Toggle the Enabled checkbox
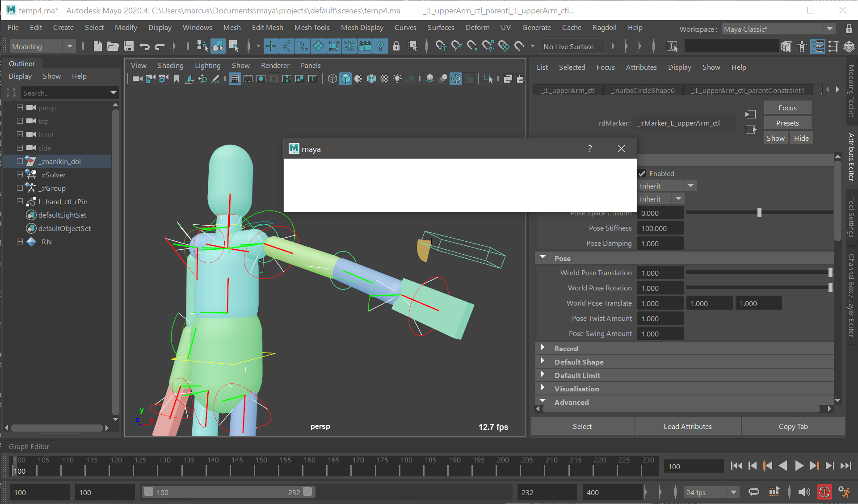Screen dimensions: 858x504 coord(642,173)
